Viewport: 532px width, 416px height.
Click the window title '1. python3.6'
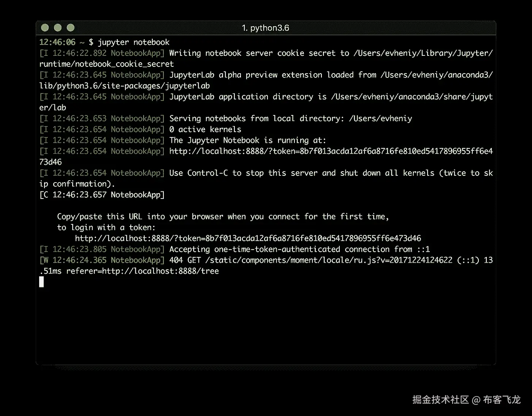pyautogui.click(x=266, y=28)
